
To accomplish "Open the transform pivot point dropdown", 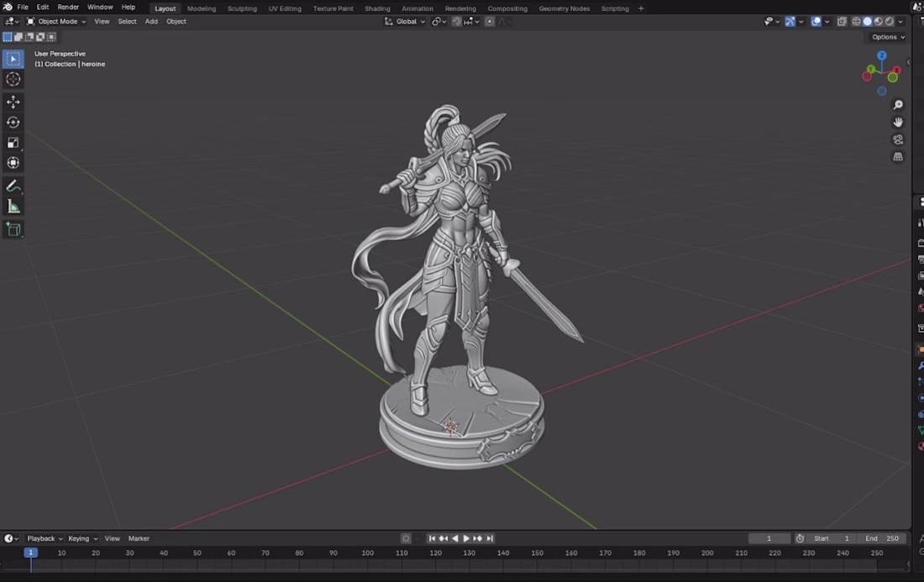I will tap(439, 22).
